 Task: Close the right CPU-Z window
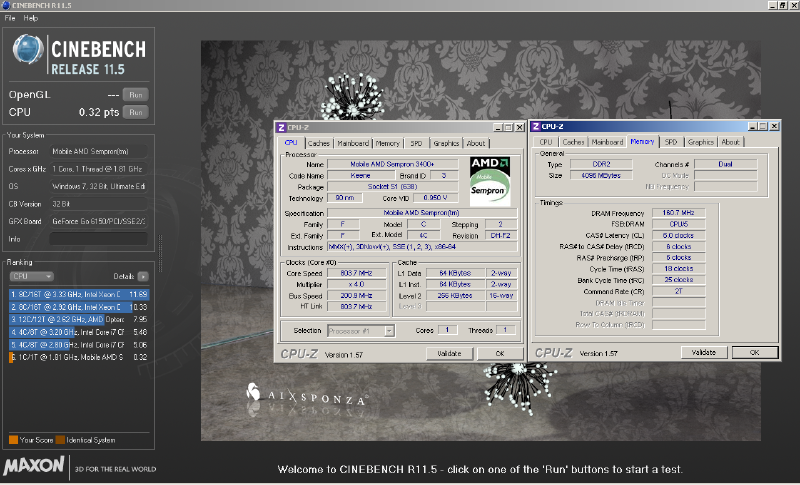(x=774, y=126)
